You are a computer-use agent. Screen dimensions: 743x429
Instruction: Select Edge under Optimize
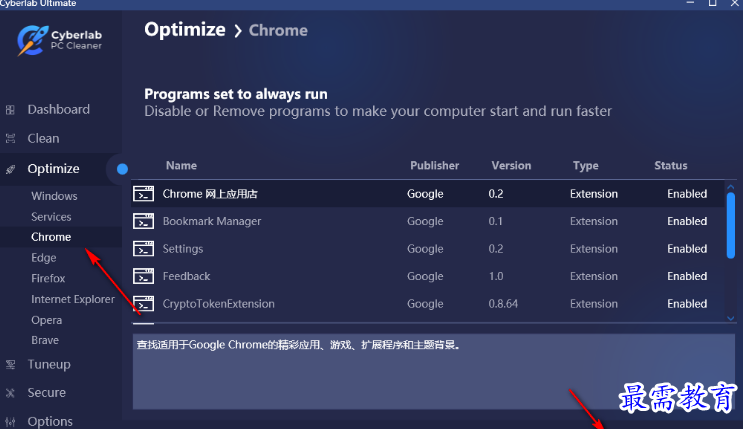pyautogui.click(x=44, y=257)
